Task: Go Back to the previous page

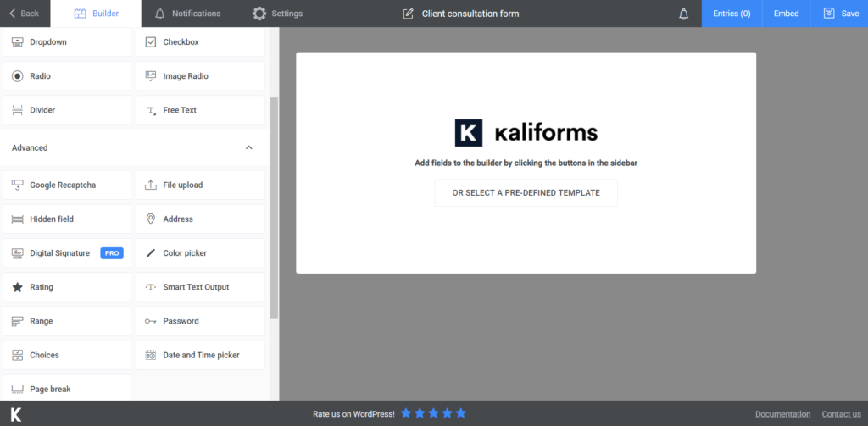Action: 25,14
